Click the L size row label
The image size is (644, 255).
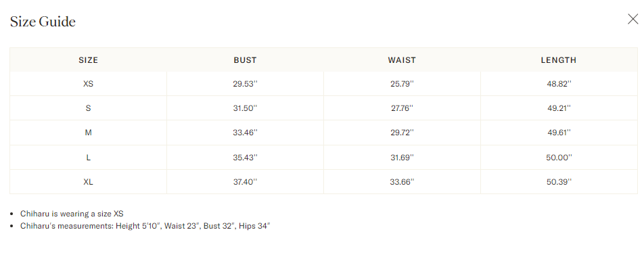coord(89,158)
